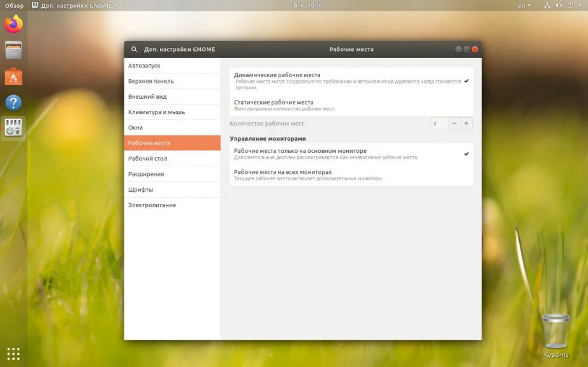Minimize the GNOME Tweaks window

coord(459,49)
